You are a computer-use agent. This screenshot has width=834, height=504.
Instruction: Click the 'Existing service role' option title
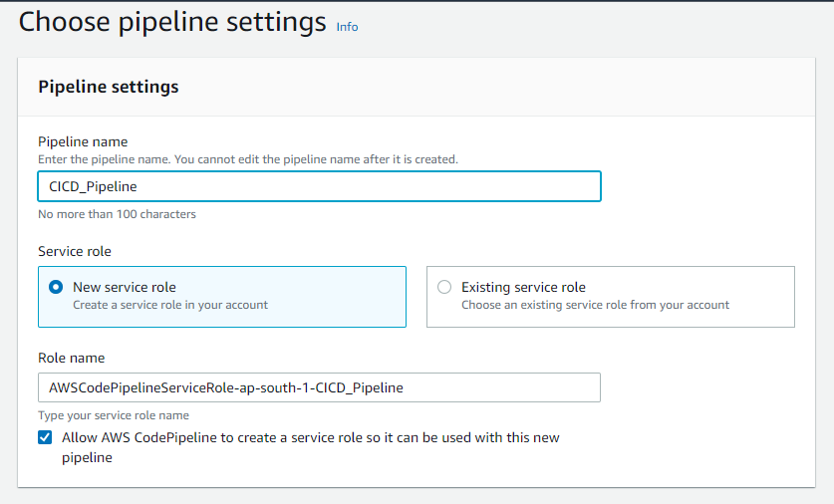pyautogui.click(x=523, y=287)
